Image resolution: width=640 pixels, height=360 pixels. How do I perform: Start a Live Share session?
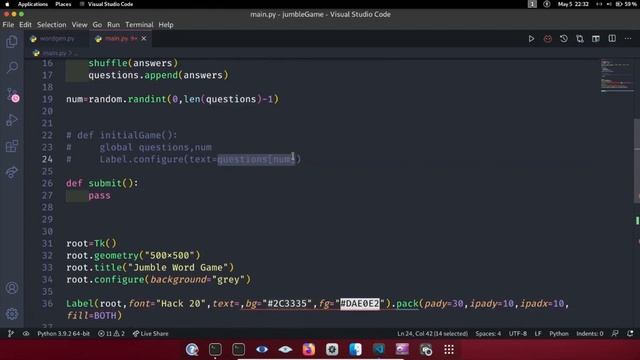coord(150,333)
